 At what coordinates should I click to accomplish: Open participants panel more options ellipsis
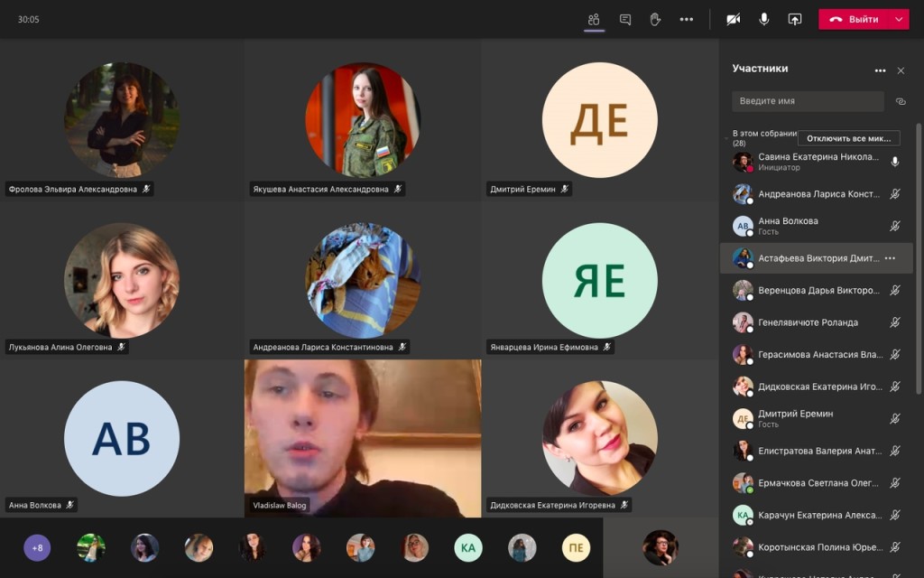(880, 70)
